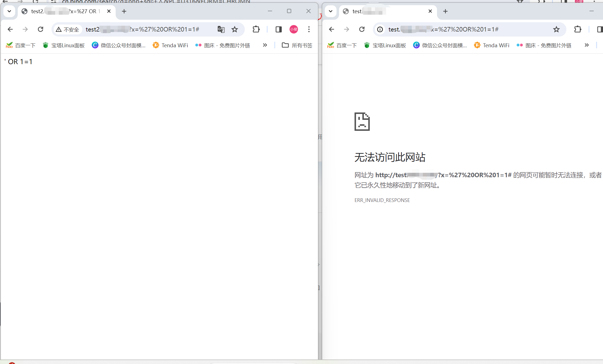This screenshot has height=364, width=603.
Task: Open a new tab in left window
Action: [124, 11]
